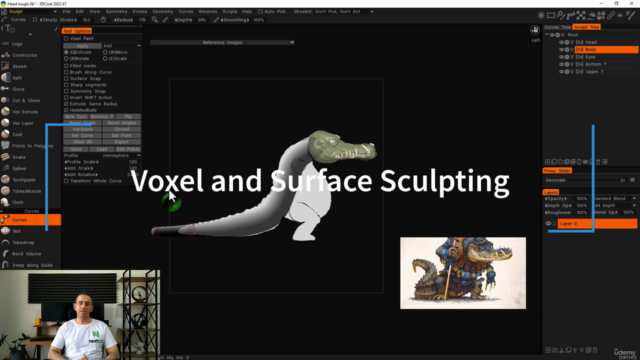Select the Tubes/Muscle tool
Image resolution: width=640 pixels, height=360 pixels.
tap(27, 191)
